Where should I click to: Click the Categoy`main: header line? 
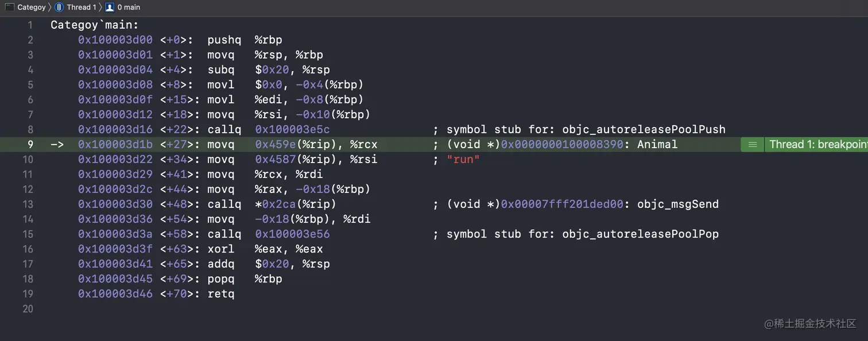pyautogui.click(x=95, y=25)
